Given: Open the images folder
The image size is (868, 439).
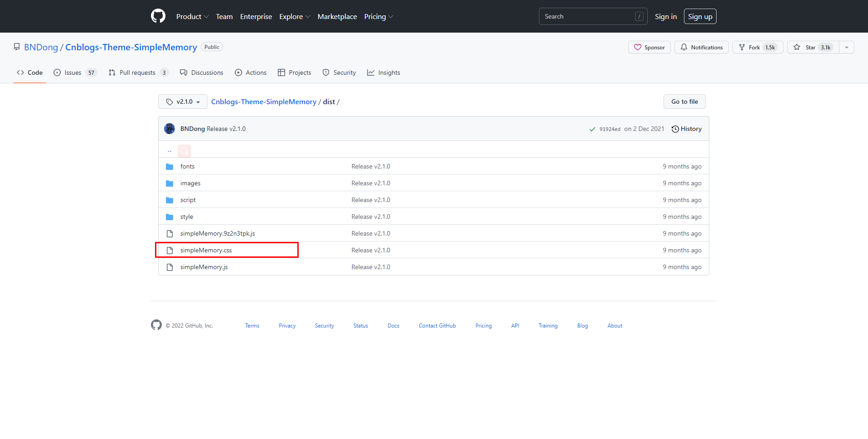Looking at the screenshot, I should coord(190,183).
